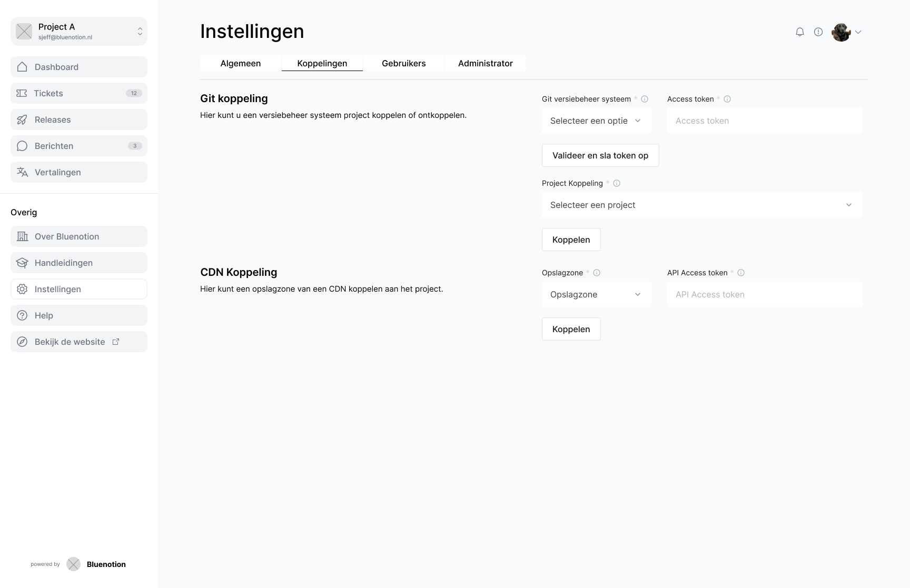This screenshot has height=588, width=910.
Task: Open Releases via the rocket icon
Action: pyautogui.click(x=22, y=119)
